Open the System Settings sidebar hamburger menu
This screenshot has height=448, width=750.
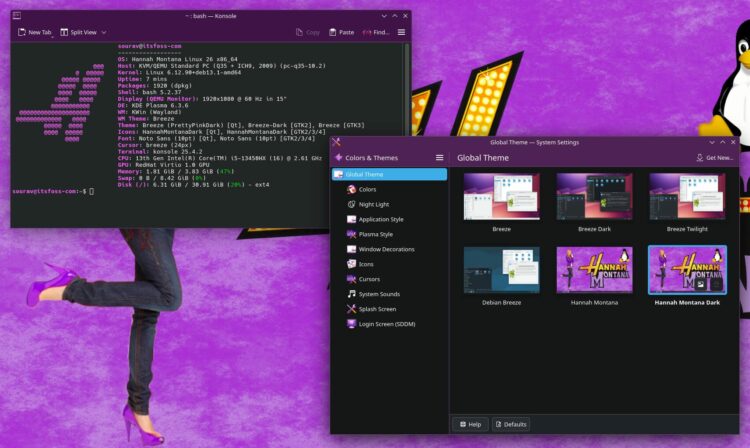point(439,158)
